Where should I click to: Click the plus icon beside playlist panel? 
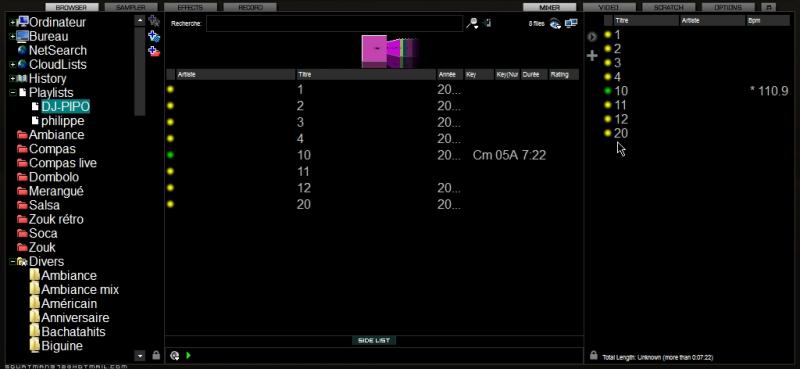click(x=592, y=55)
